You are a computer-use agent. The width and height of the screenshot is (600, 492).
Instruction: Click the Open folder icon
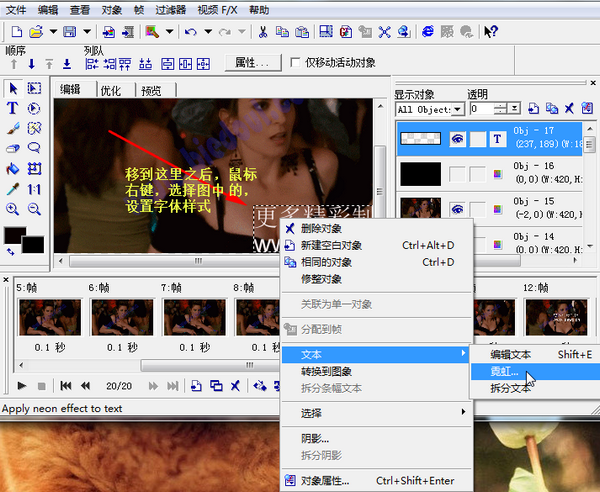coord(36,31)
